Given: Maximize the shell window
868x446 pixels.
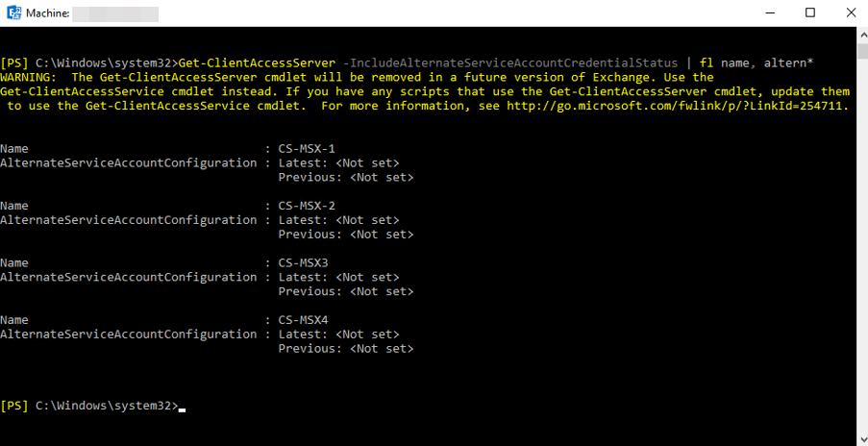Looking at the screenshot, I should [810, 13].
